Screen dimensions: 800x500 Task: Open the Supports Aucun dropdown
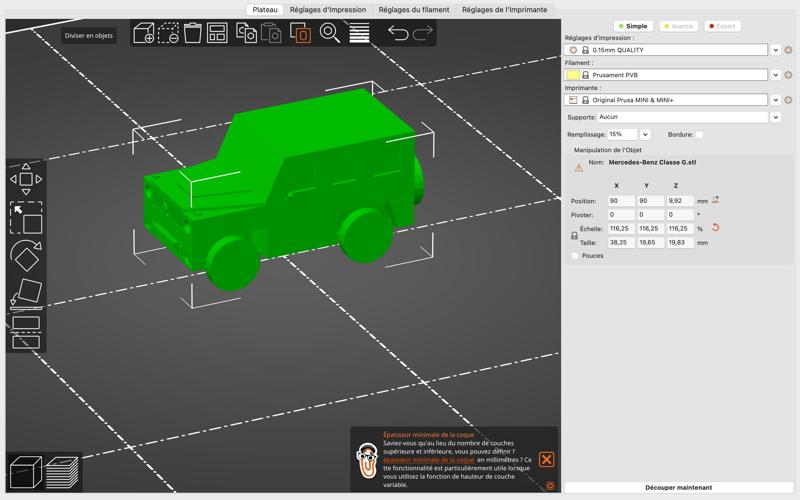(x=683, y=117)
